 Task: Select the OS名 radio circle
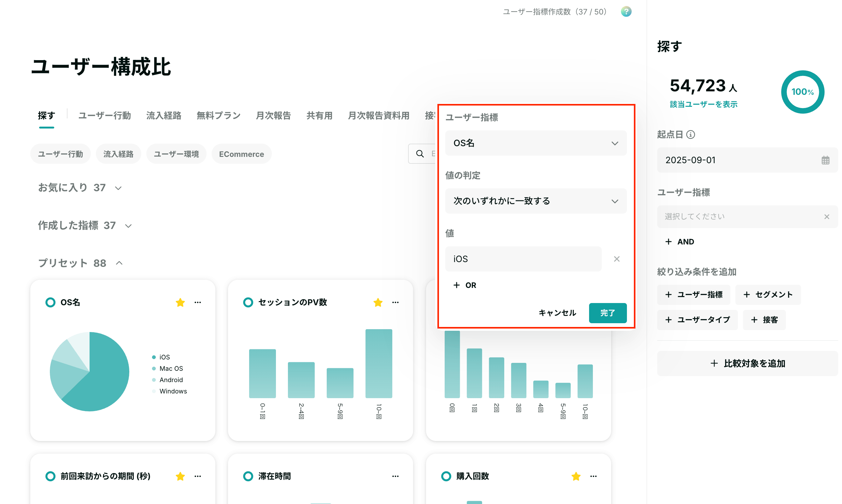pyautogui.click(x=50, y=302)
